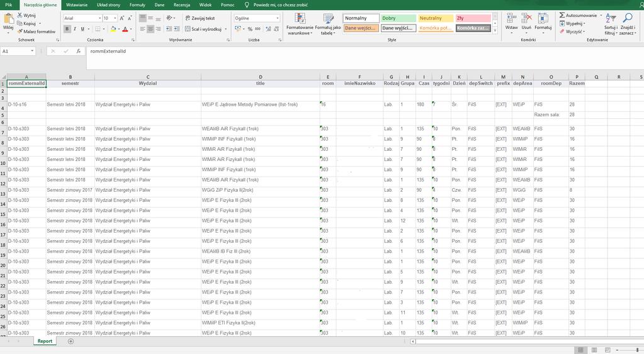Switch to Page Layout view icon
Viewport: 644px width, 354px height.
(x=594, y=350)
